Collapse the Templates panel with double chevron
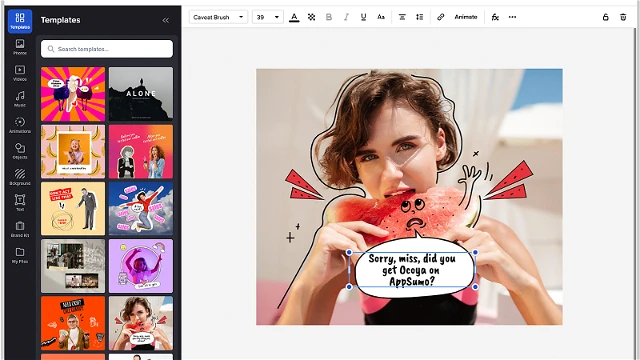 165,20
